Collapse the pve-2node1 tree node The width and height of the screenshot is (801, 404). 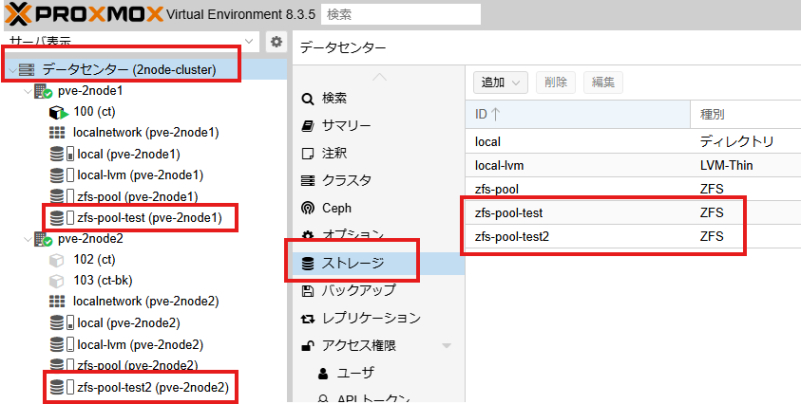click(x=28, y=92)
